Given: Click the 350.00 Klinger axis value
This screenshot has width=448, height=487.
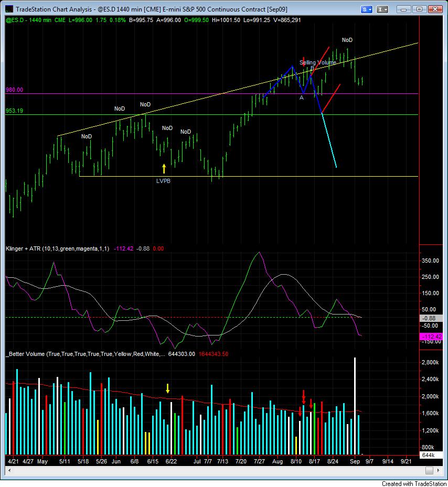Looking at the screenshot, I should click(x=430, y=261).
